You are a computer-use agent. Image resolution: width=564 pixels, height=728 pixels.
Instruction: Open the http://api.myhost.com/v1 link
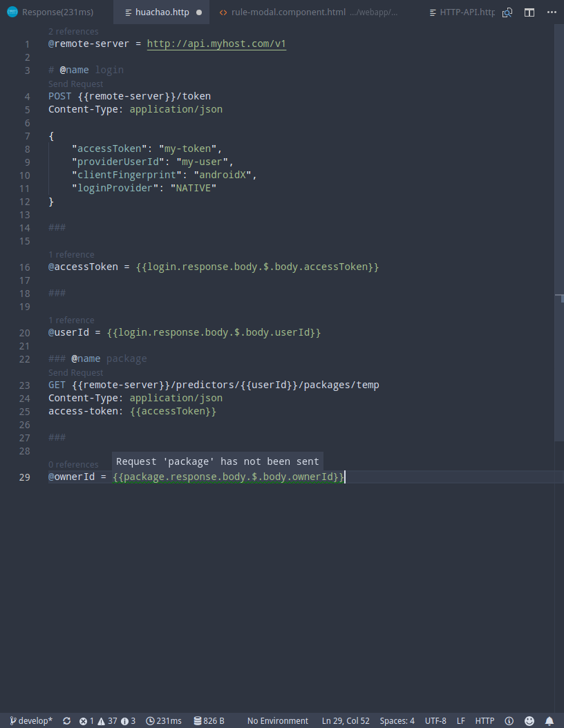216,44
